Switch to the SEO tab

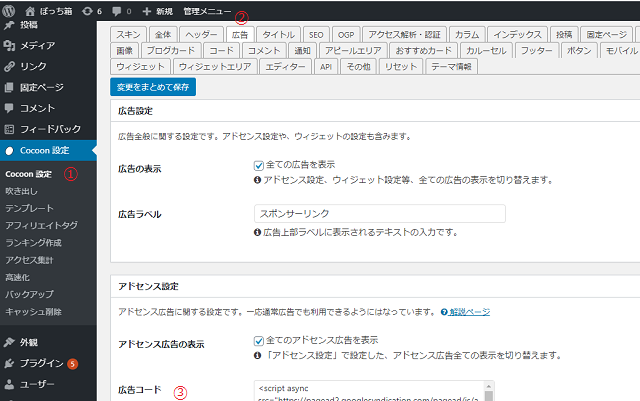click(x=317, y=33)
